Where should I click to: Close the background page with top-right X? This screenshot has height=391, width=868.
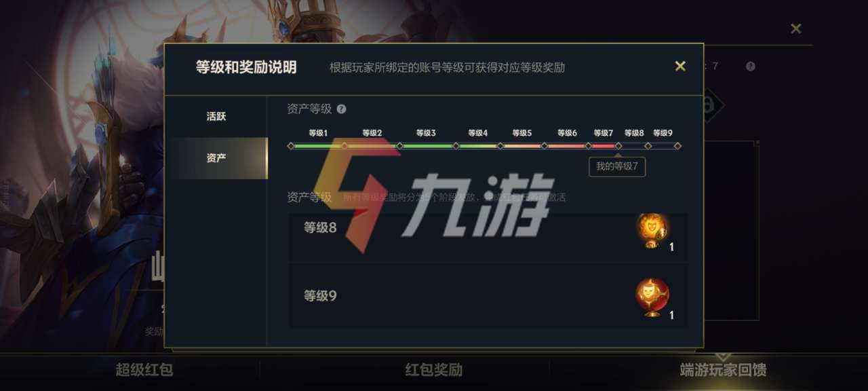[796, 29]
